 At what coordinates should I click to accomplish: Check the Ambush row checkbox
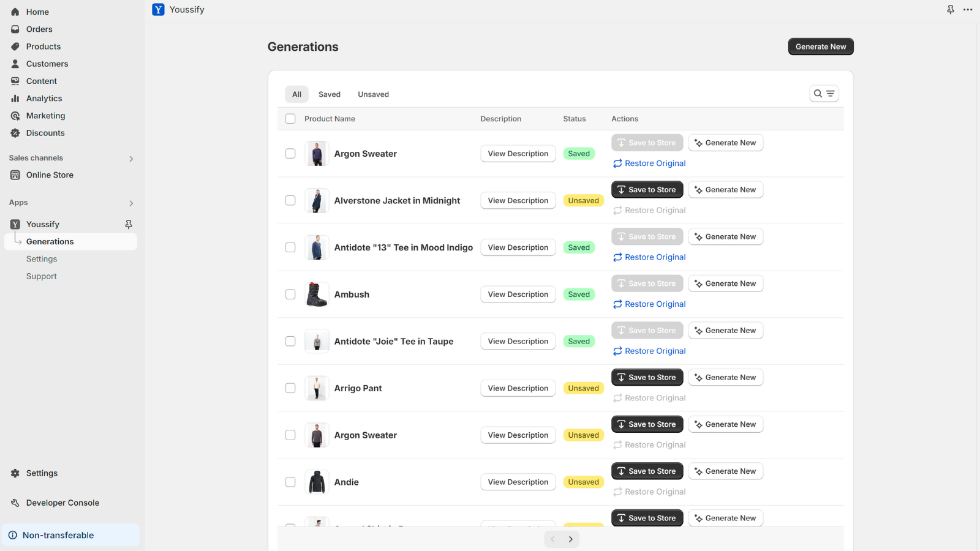(x=290, y=294)
